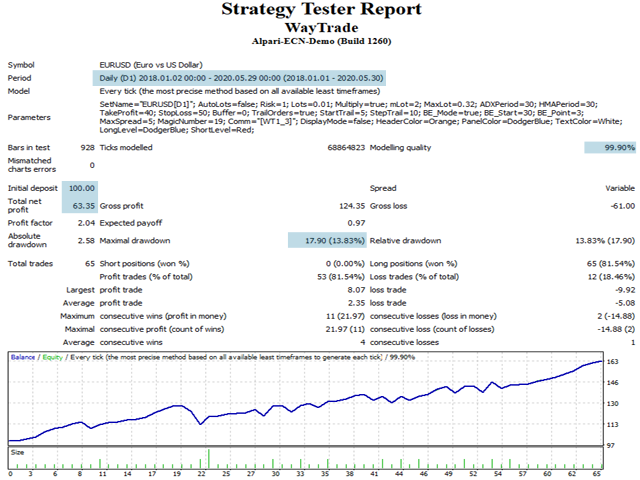
Task: Click the Gross loss value -61.00
Action: [623, 206]
